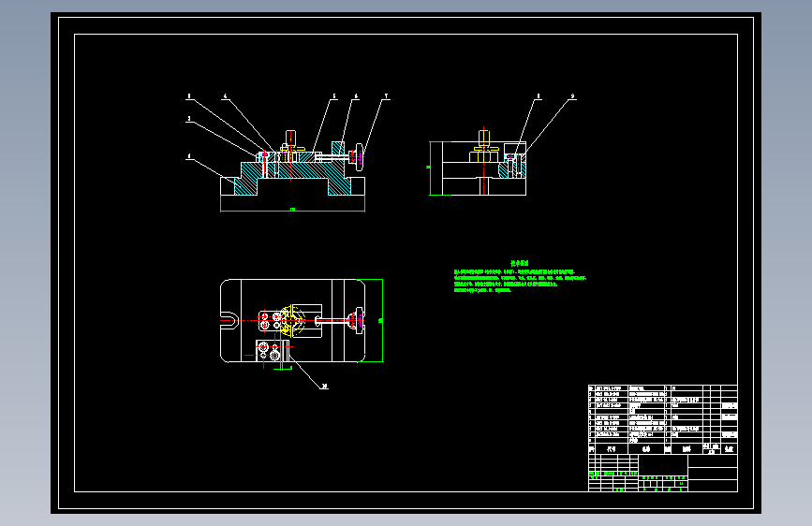The width and height of the screenshot is (812, 526).
Task: Select part balloon 10 below the top view
Action: (x=325, y=387)
